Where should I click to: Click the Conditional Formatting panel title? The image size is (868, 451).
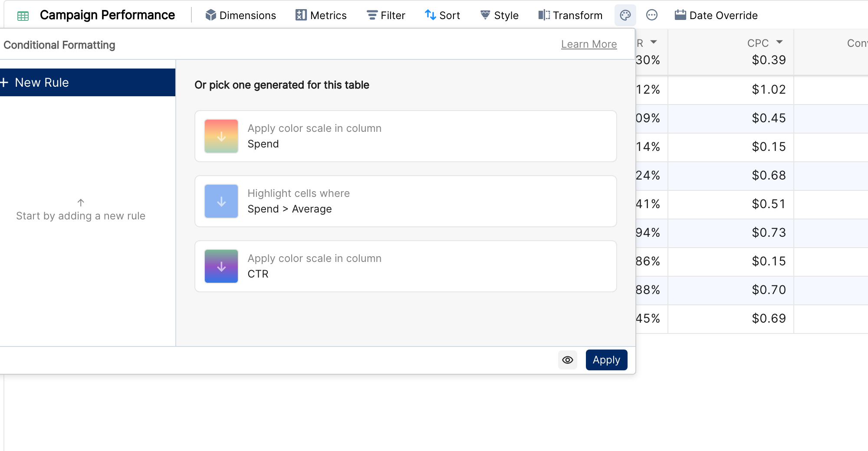[59, 45]
